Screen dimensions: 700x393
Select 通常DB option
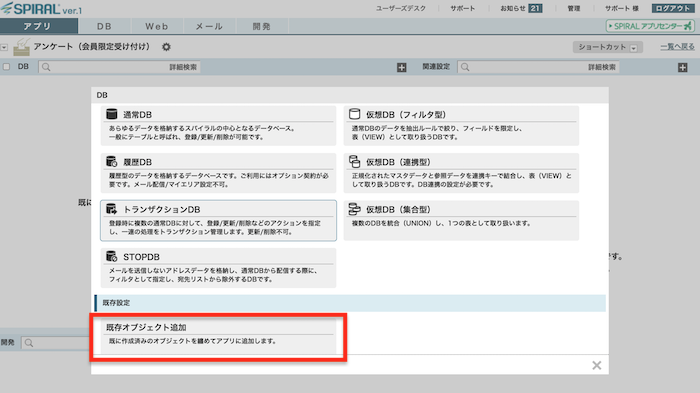pos(218,125)
